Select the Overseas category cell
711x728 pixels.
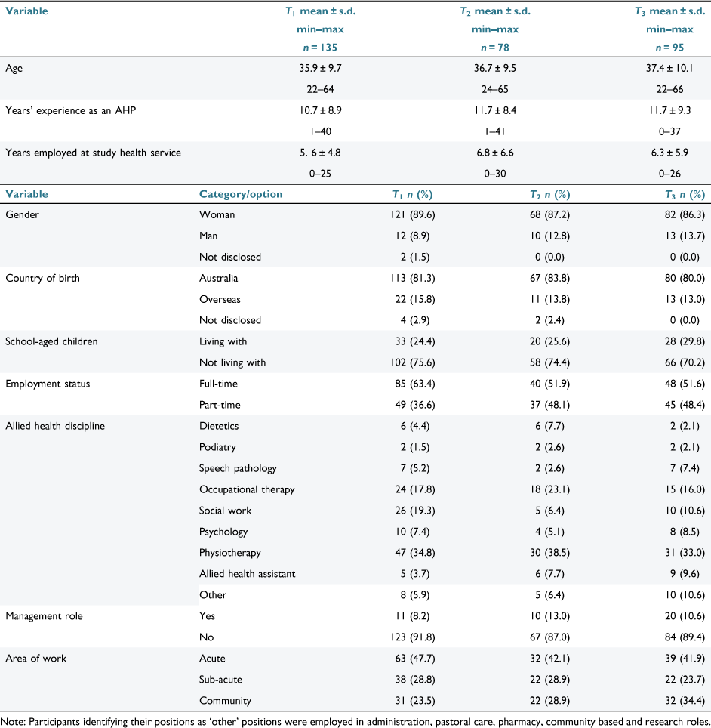click(x=220, y=300)
